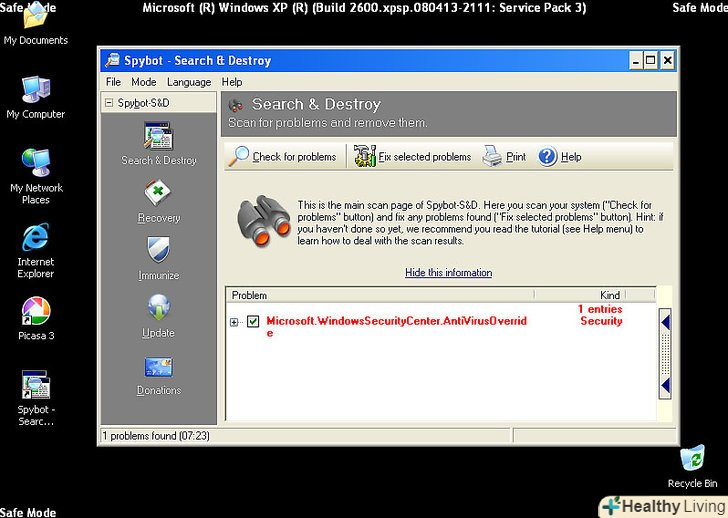Select the My Computer desktop icon
Image resolution: width=728 pixels, height=518 pixels.
36,89
